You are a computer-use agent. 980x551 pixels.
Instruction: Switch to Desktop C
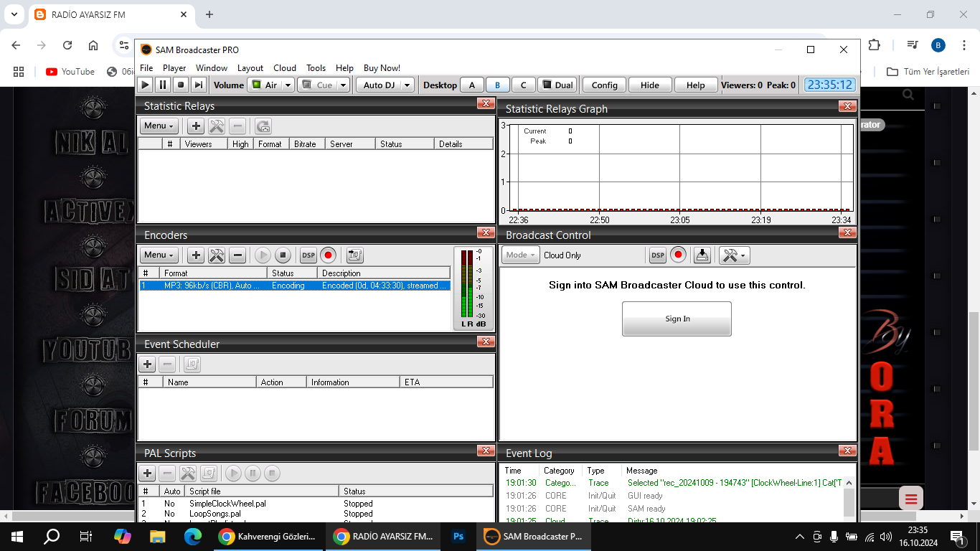523,85
